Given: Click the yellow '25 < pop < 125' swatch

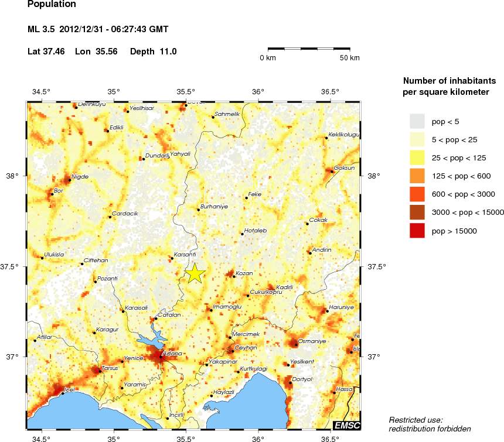Looking at the screenshot, I should pos(417,157).
